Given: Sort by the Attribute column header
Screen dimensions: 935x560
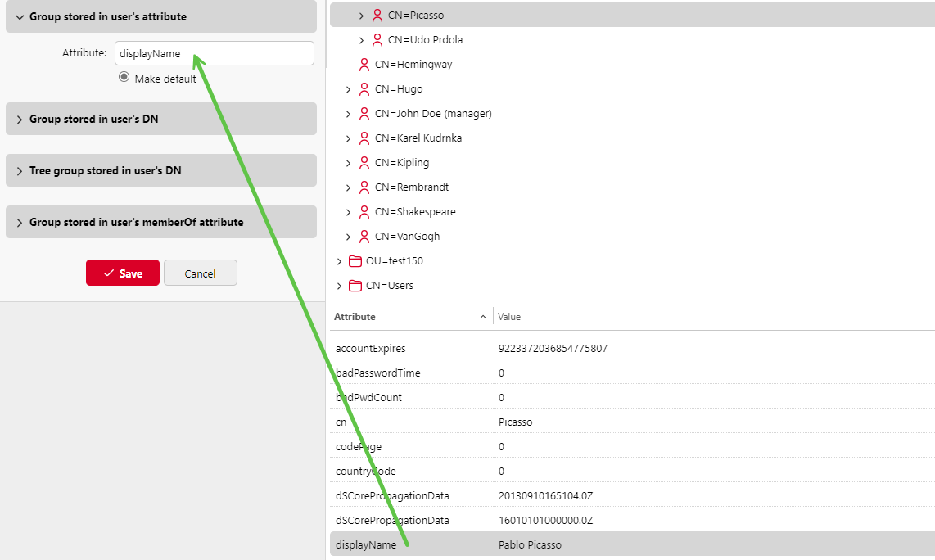Looking at the screenshot, I should [355, 317].
